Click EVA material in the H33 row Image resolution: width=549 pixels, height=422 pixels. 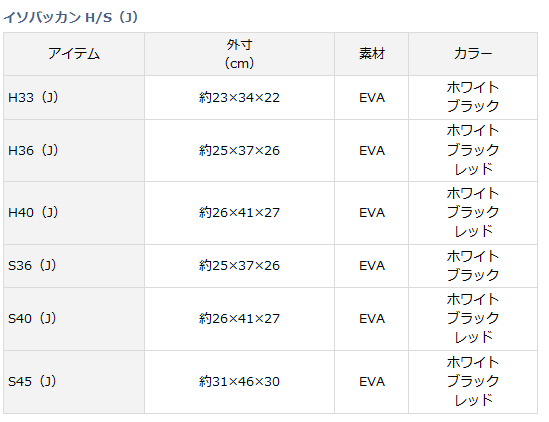click(372, 98)
